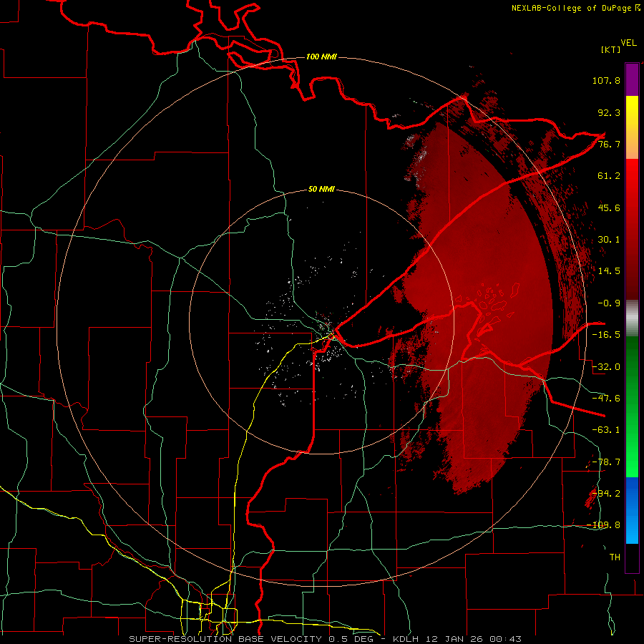The width and height of the screenshot is (644, 644).
Task: Click the 61.2 velocity scale value
Action: coord(609,176)
